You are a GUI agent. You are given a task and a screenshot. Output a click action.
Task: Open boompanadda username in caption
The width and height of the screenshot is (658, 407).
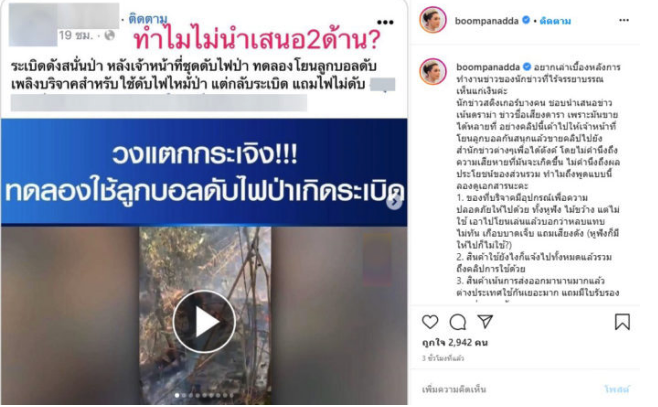coord(488,67)
